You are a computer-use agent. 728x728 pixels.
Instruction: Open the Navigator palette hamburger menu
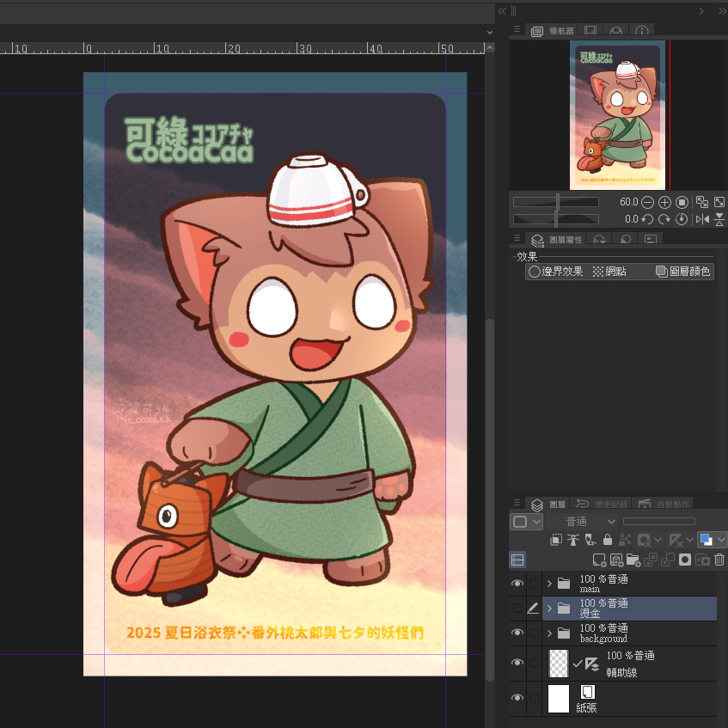tap(517, 29)
